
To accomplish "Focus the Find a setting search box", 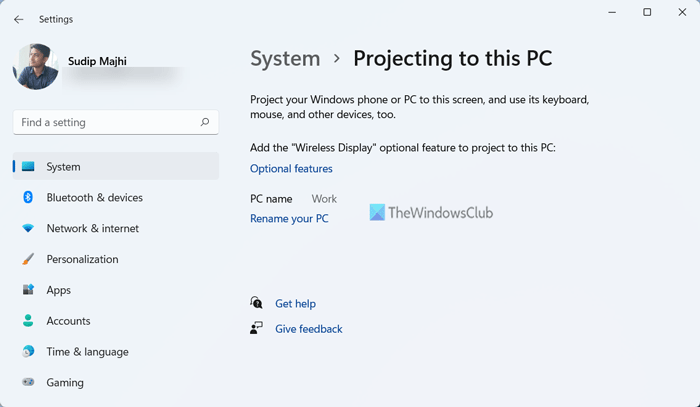I will [x=105, y=122].
